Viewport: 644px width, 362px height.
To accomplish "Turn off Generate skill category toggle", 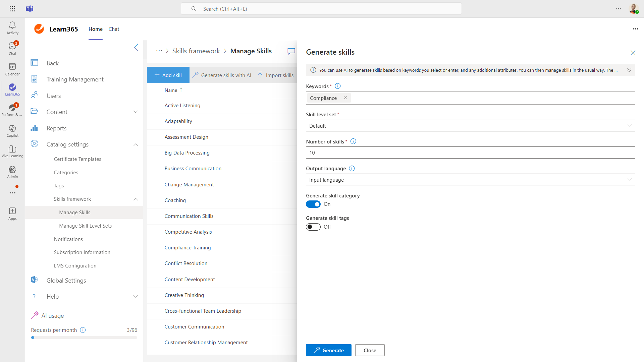I will click(313, 204).
